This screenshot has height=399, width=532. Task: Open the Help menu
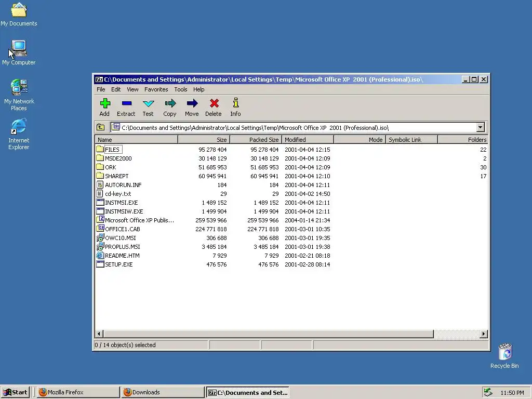[x=199, y=89]
